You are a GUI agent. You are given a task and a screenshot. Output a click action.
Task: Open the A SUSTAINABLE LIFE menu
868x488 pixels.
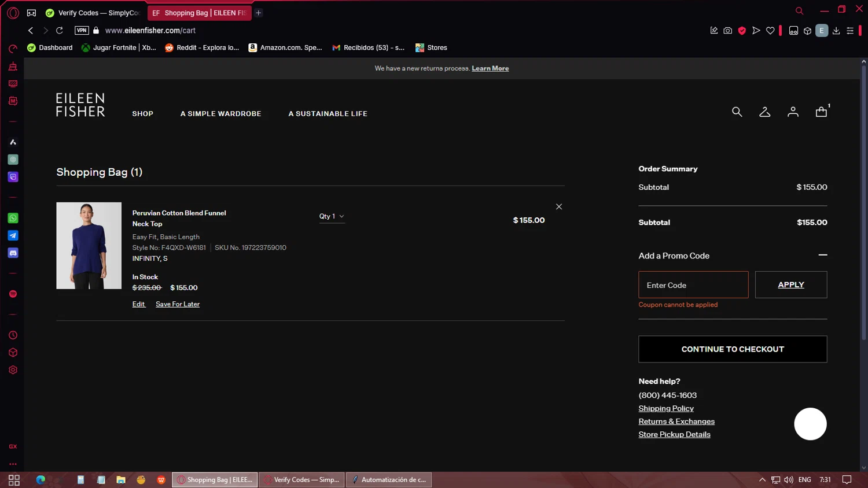point(328,114)
